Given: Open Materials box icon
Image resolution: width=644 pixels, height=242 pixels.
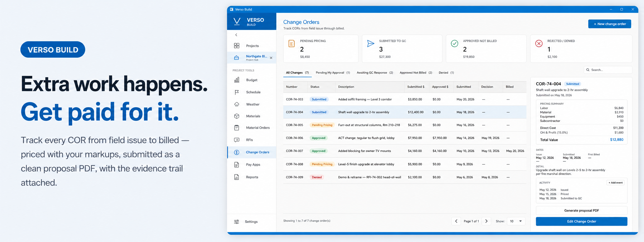Looking at the screenshot, I should click(237, 116).
